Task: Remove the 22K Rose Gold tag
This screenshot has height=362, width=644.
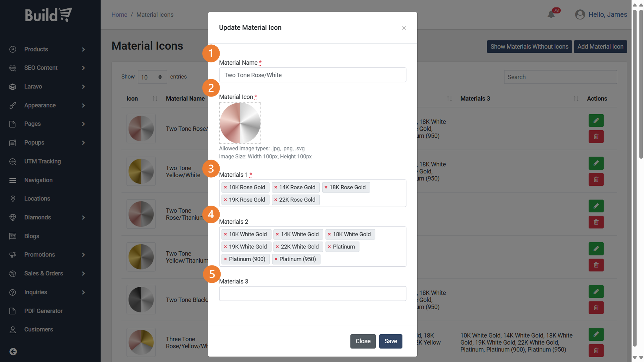Action: (276, 200)
